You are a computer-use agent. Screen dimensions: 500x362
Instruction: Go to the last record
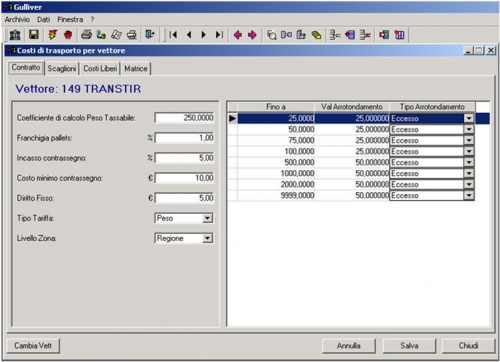click(219, 35)
